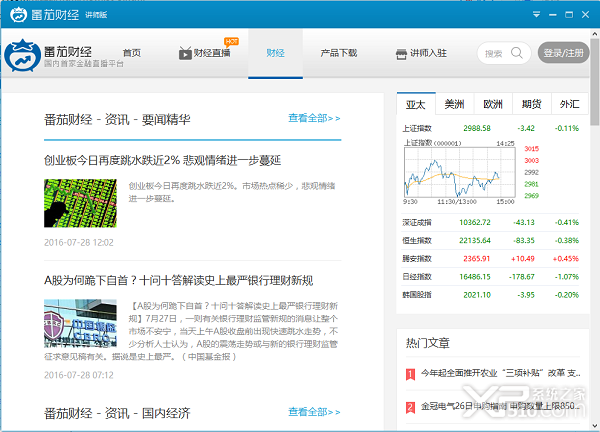
Task: Click the green stock board thumbnail image
Action: (x=80, y=203)
